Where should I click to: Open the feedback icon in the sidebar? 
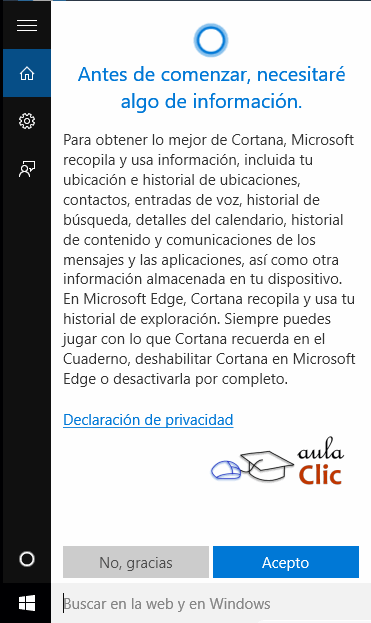coord(27,168)
